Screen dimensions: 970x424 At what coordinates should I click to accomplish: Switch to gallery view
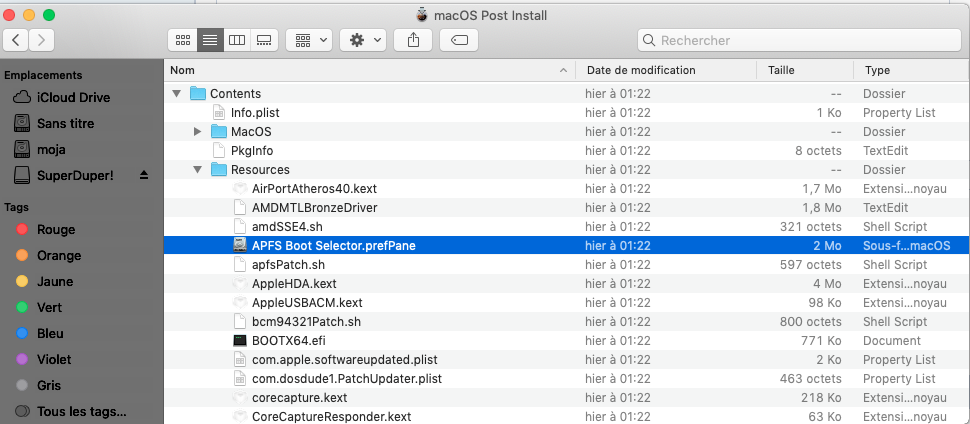264,40
